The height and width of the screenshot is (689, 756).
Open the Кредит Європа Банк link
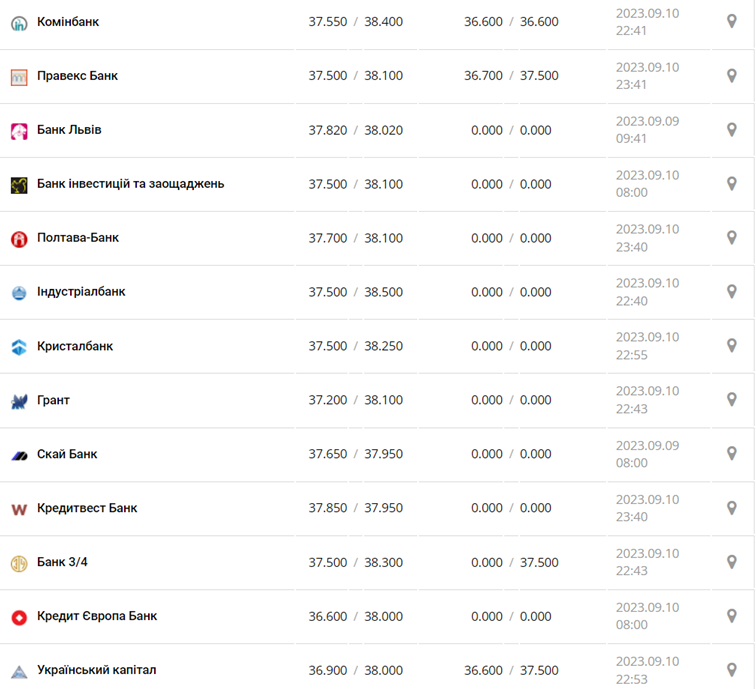pos(97,616)
